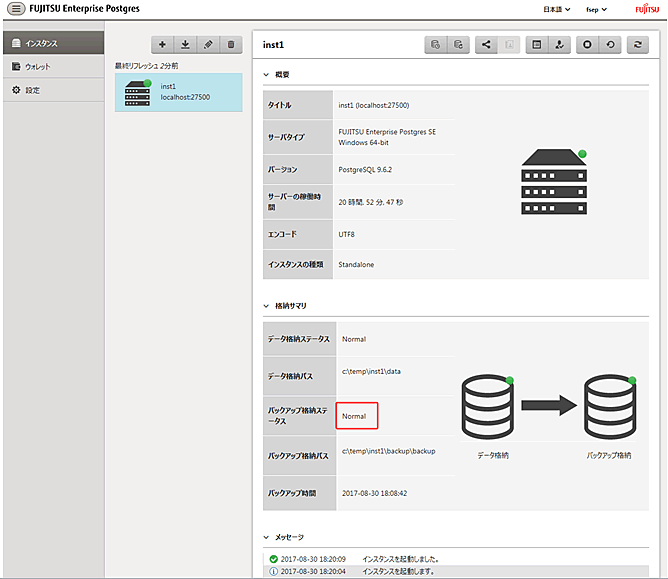Click the stop instance square icon
The image size is (668, 579).
coord(587,45)
